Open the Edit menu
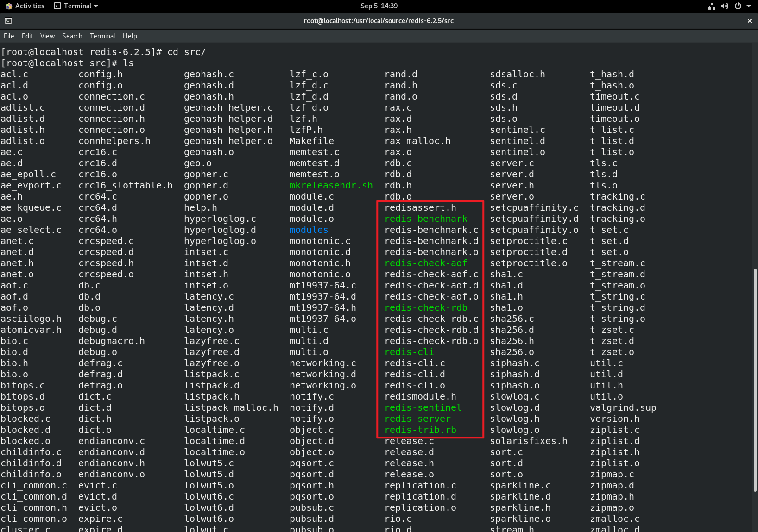Screen dimensions: 758x532 pyautogui.click(x=27, y=36)
